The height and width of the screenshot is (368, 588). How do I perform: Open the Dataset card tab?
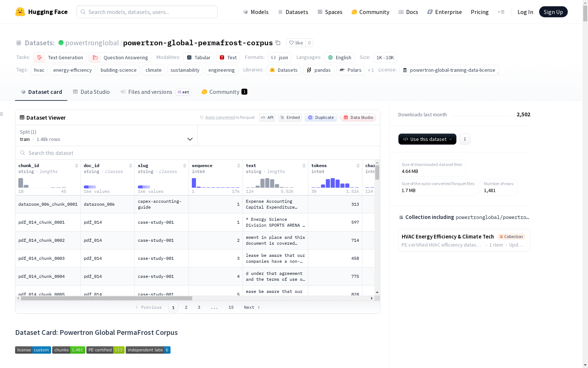41,92
